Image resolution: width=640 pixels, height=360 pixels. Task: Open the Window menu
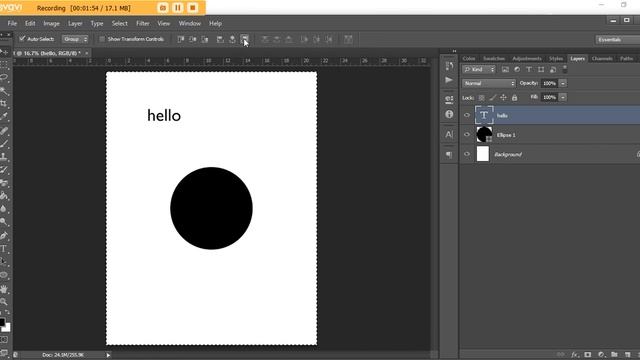[190, 24]
